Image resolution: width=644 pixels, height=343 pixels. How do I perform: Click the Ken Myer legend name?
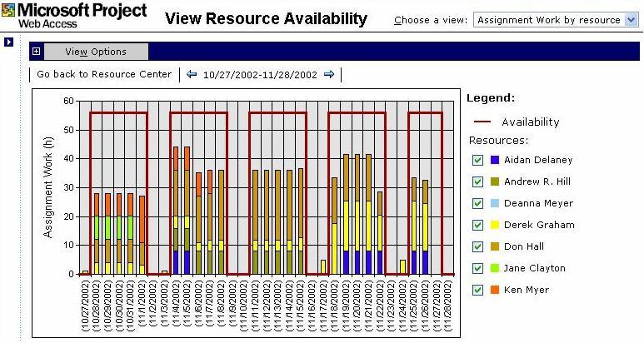[x=527, y=290]
